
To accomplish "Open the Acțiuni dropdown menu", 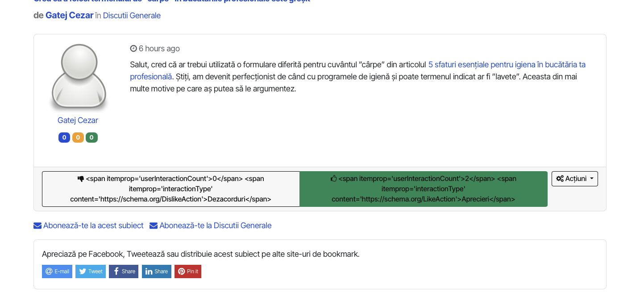I will click(x=575, y=179).
